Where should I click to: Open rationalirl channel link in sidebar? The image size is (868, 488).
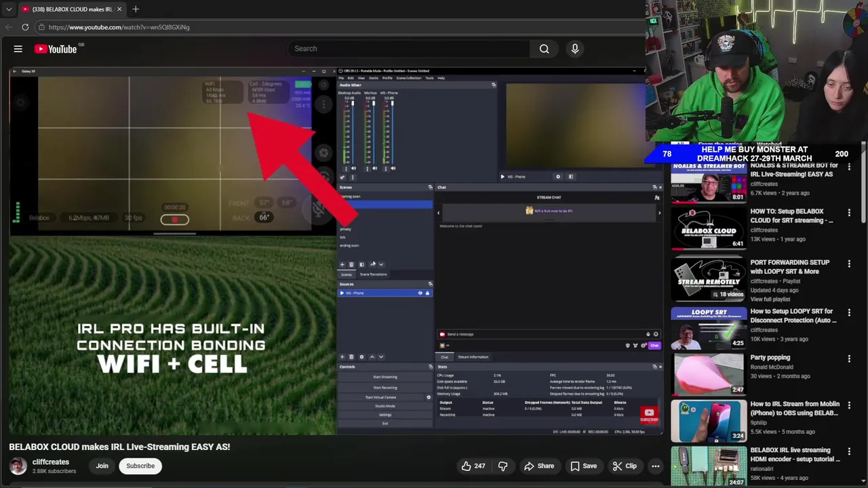(x=762, y=468)
